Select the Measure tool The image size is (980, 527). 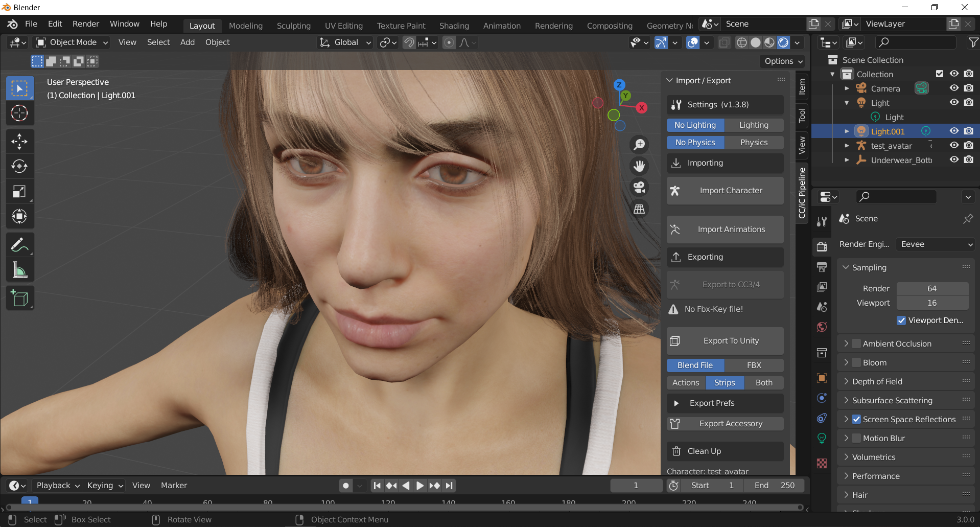click(19, 270)
